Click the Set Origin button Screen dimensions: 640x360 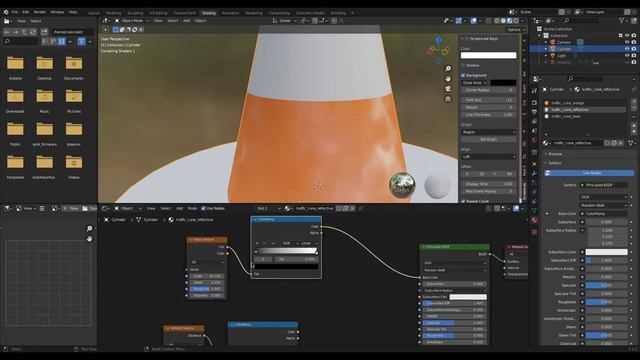pyautogui.click(x=489, y=140)
